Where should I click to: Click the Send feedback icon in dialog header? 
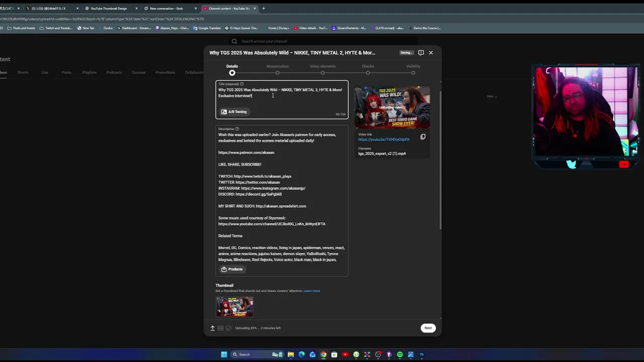click(x=421, y=52)
